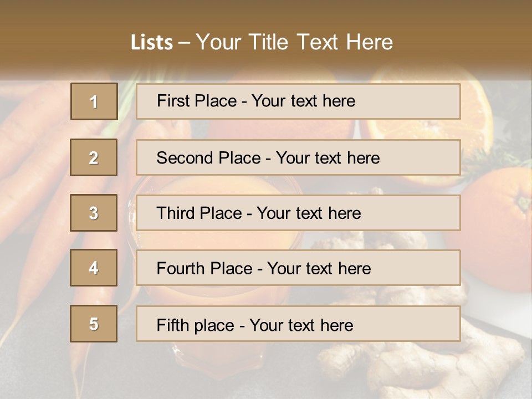The image size is (532, 399).
Task: Click the Fifth place text box
Action: point(298,324)
